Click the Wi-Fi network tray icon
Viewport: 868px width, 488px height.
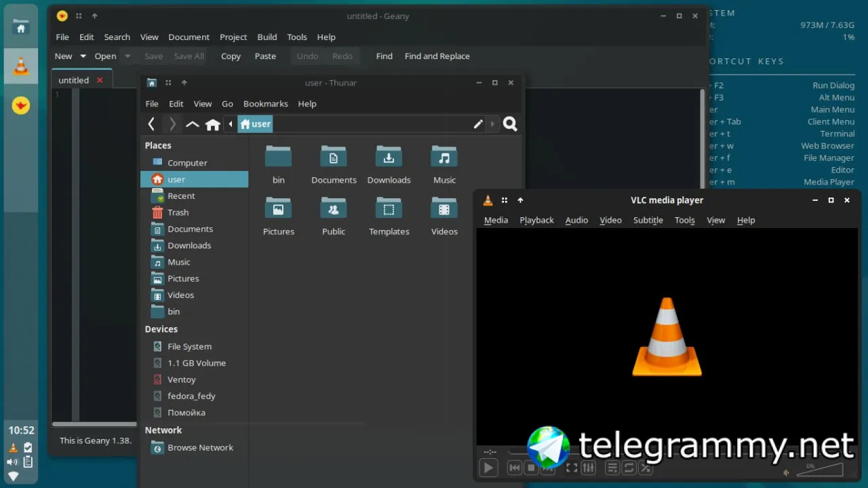(13, 476)
